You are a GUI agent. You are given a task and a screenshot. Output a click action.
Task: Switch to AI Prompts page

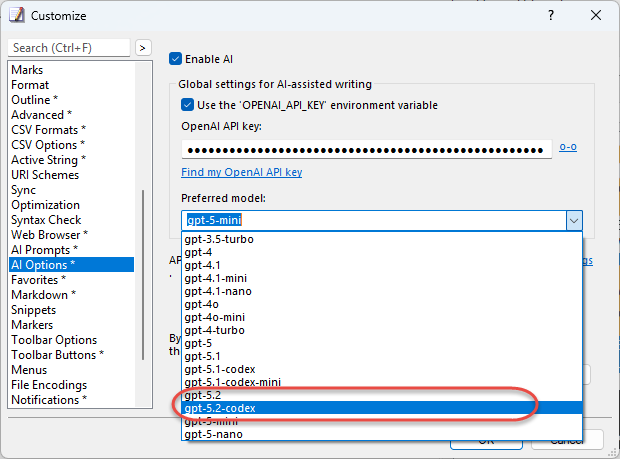click(72, 250)
